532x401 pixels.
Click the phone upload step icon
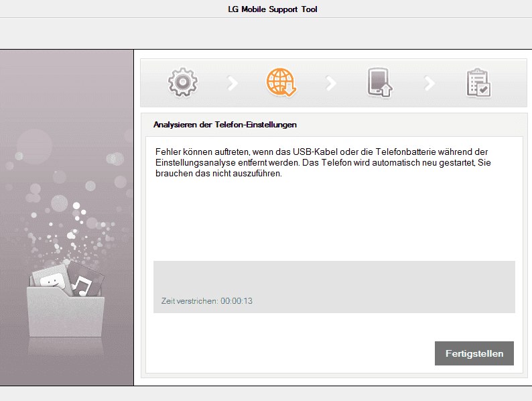[380, 82]
